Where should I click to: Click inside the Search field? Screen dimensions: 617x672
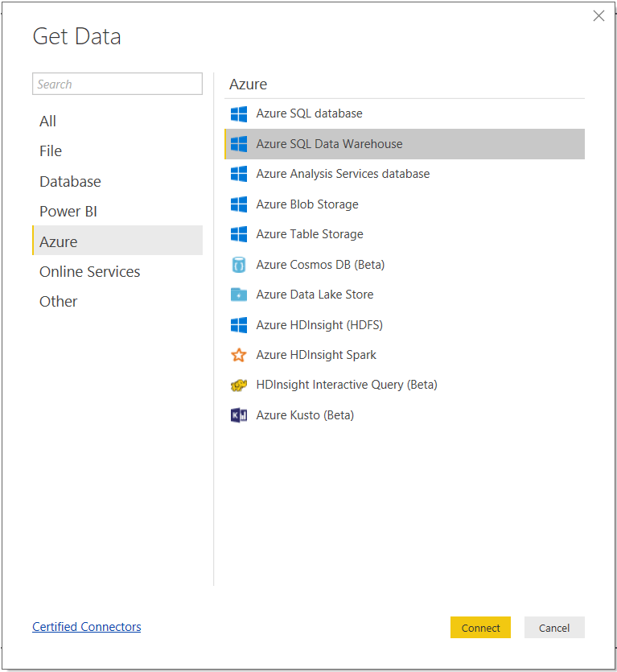click(x=117, y=84)
